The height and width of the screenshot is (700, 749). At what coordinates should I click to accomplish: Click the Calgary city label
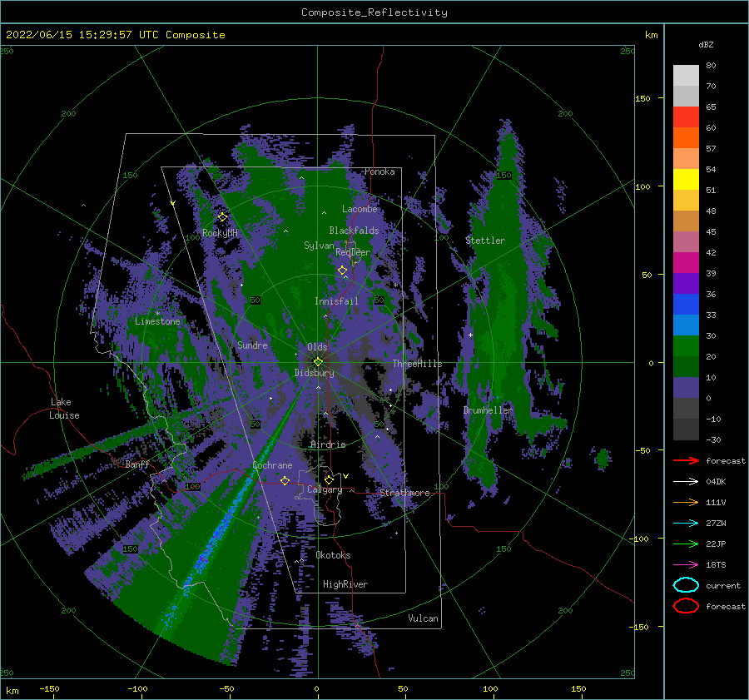325,489
